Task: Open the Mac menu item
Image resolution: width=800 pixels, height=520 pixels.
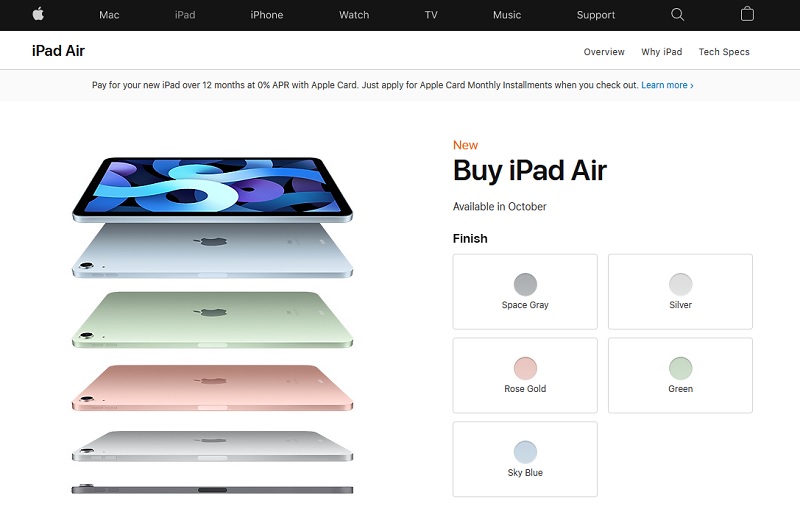Action: pos(109,15)
